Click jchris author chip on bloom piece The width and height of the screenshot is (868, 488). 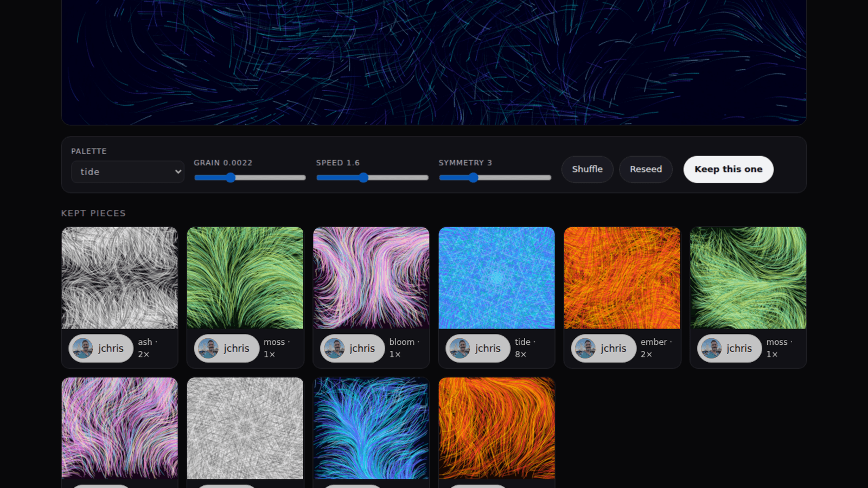tap(352, 348)
